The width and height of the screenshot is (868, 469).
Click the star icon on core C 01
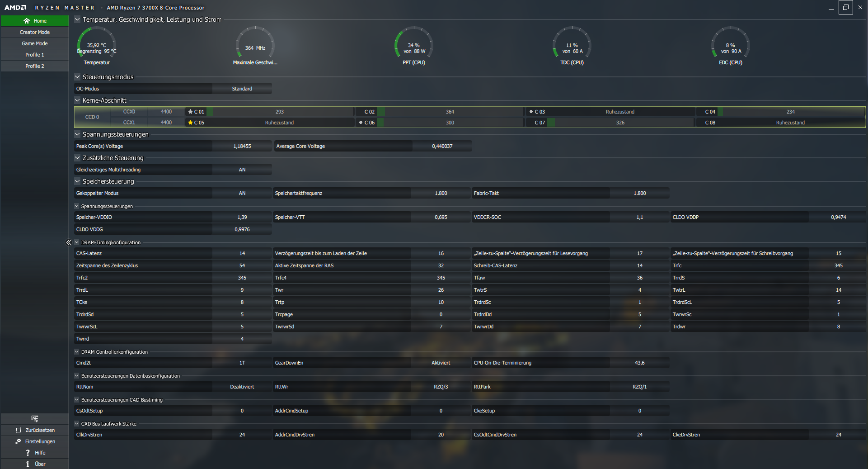click(x=190, y=112)
